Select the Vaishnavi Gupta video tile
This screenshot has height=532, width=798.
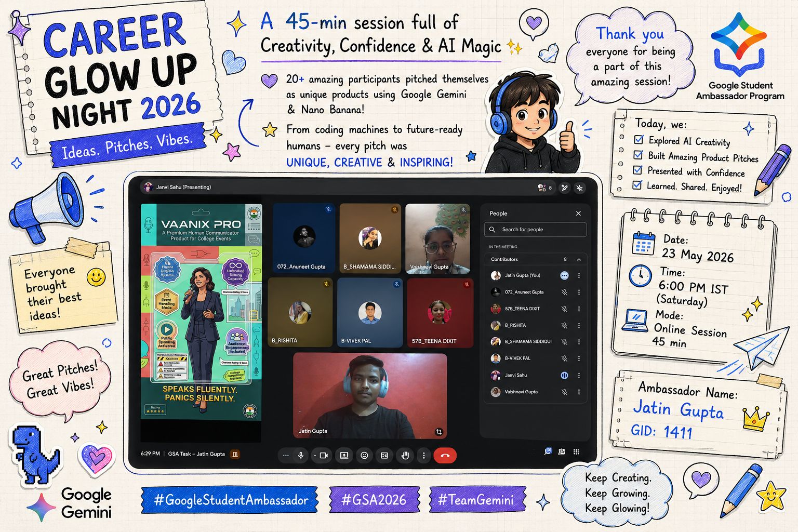(437, 238)
